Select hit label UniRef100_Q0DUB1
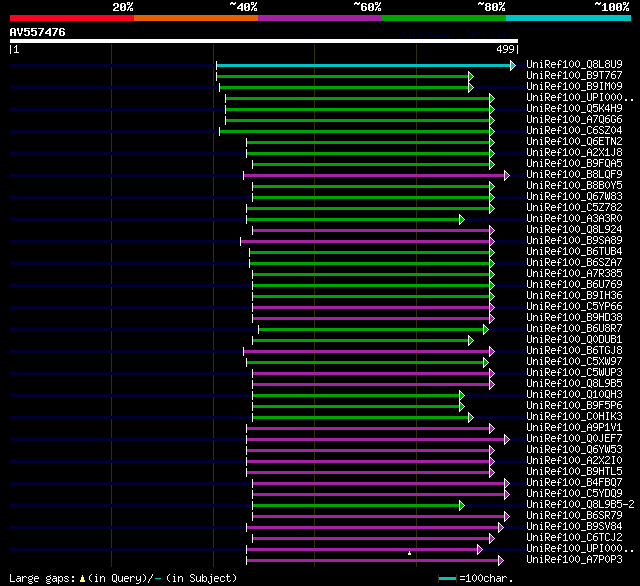The width and height of the screenshot is (640, 586). tap(574, 340)
